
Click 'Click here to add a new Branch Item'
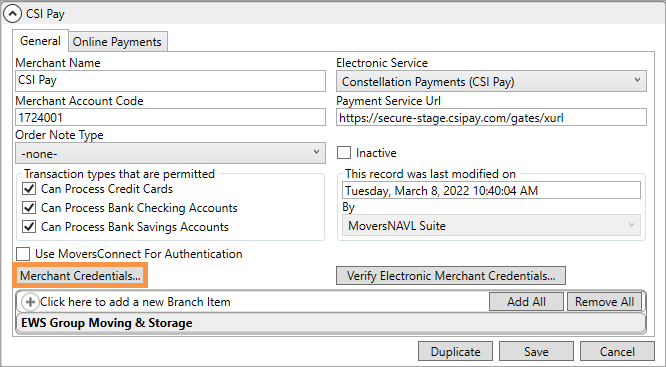click(x=135, y=302)
